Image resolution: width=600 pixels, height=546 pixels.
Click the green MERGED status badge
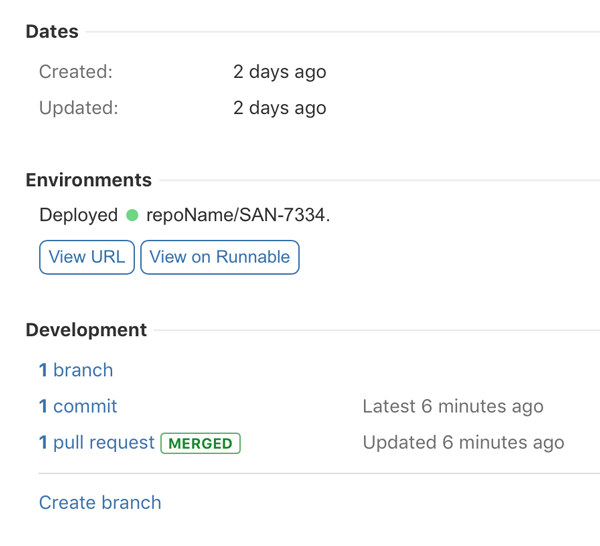coord(201,443)
